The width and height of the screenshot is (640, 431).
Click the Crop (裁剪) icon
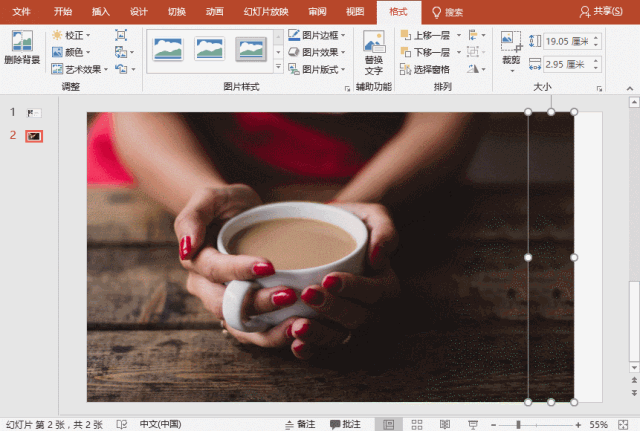(511, 42)
